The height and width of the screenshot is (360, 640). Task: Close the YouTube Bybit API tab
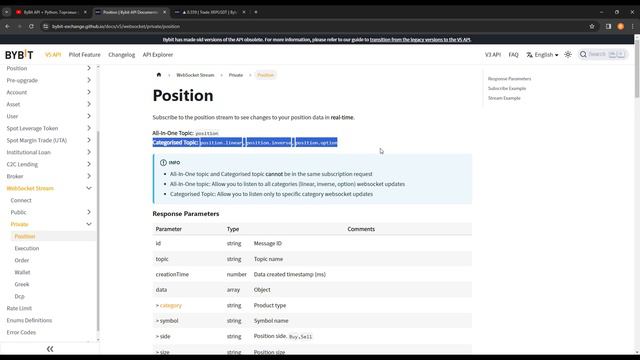pyautogui.click(x=85, y=12)
